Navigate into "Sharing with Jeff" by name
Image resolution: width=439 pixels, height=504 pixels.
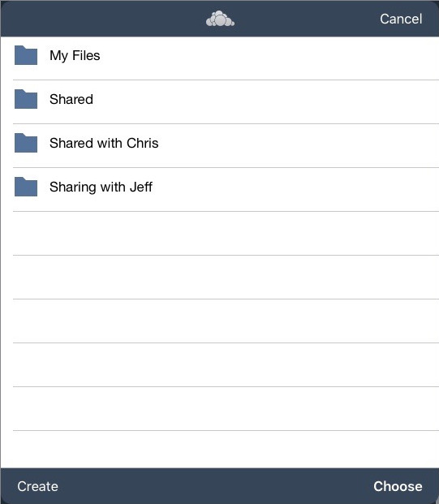pos(101,187)
